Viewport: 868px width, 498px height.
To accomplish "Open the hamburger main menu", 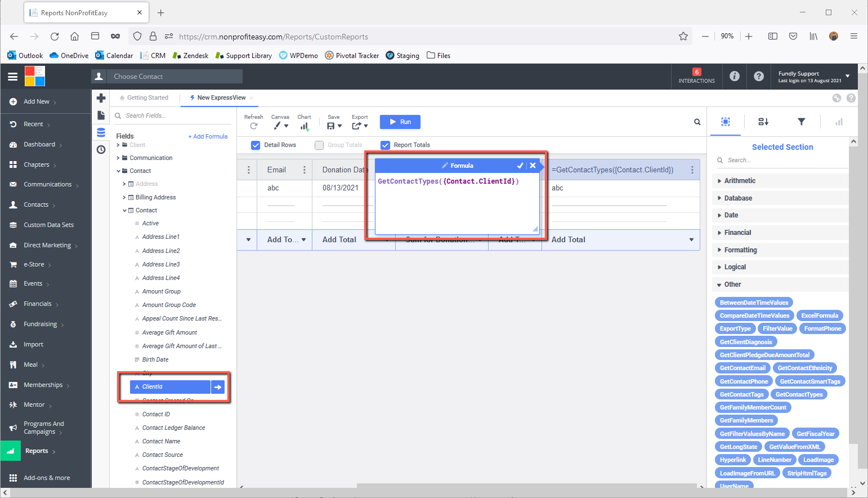I will 12,77.
